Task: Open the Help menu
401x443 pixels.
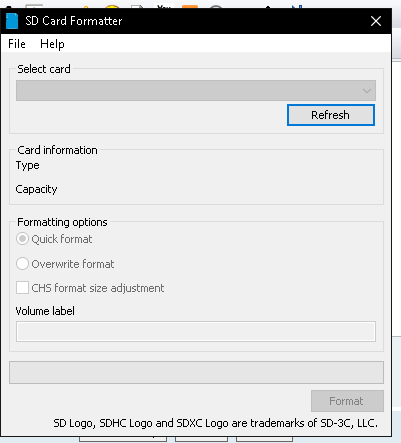Action: pos(52,44)
